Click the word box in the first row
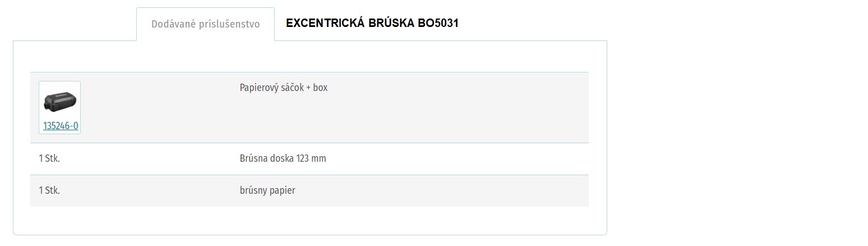The image size is (868, 246). [x=320, y=88]
